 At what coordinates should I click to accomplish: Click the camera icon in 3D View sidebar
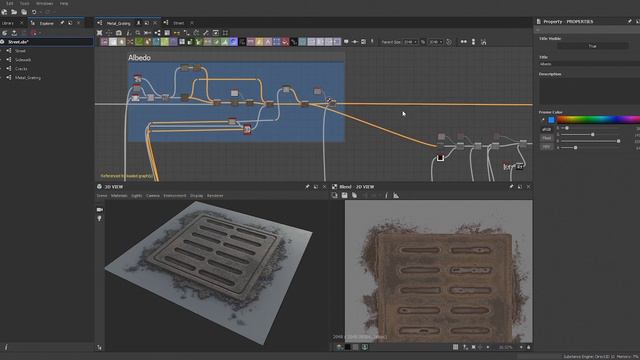tap(100, 209)
